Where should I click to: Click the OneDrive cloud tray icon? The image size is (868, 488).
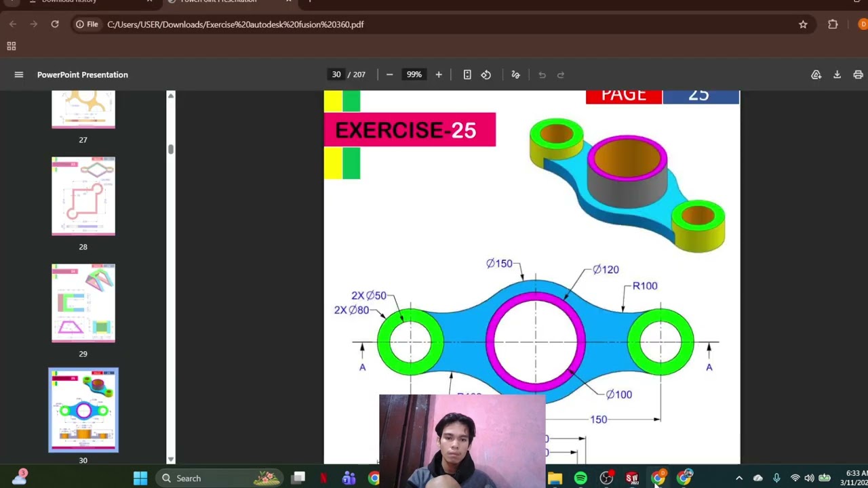coord(758,479)
